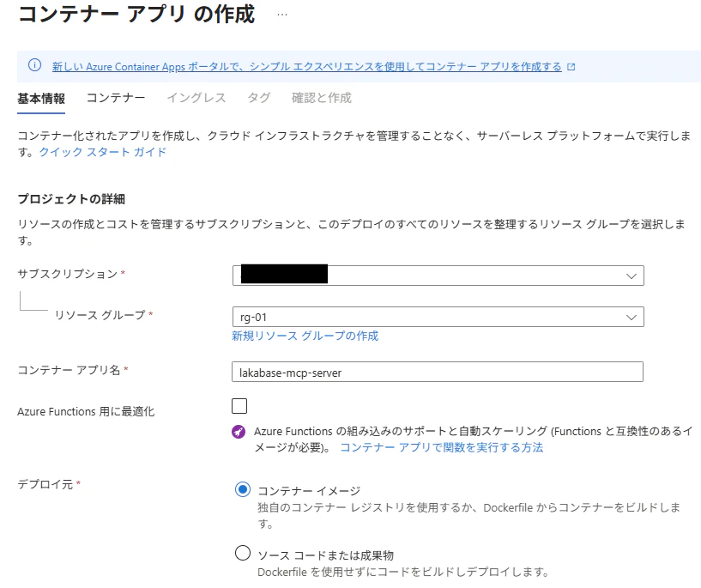Click the コンテナー アプリ名 field containing lakabase-mcp-server

click(x=438, y=372)
